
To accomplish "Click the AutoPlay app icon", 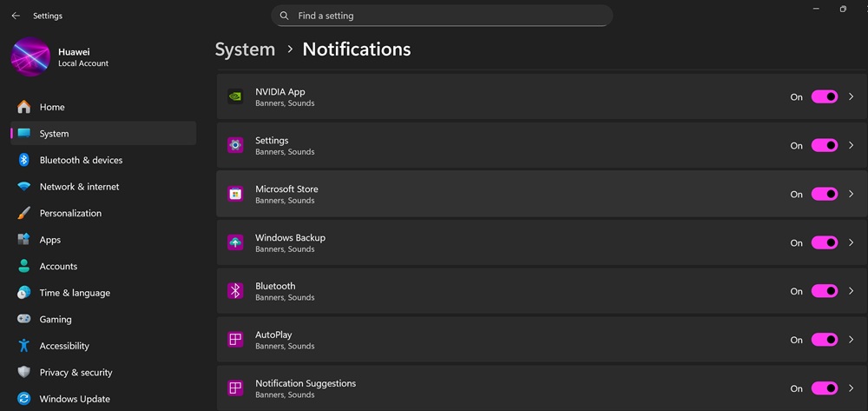I will [x=235, y=340].
